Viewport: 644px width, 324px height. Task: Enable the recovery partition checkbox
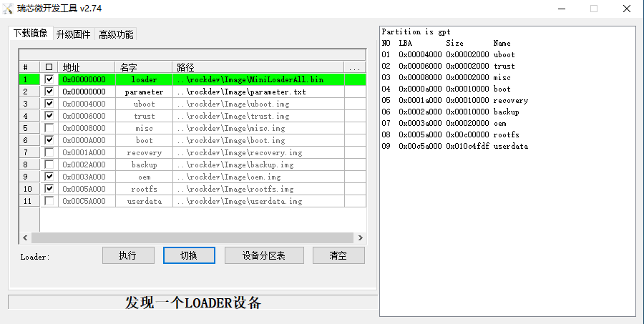click(x=49, y=152)
